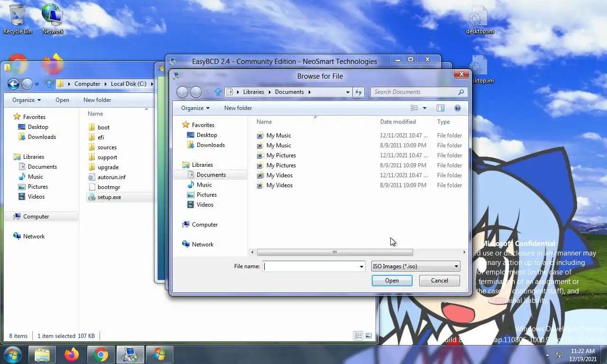607x364 pixels.
Task: Select Desktop in Browse dialog Favorites
Action: (207, 135)
